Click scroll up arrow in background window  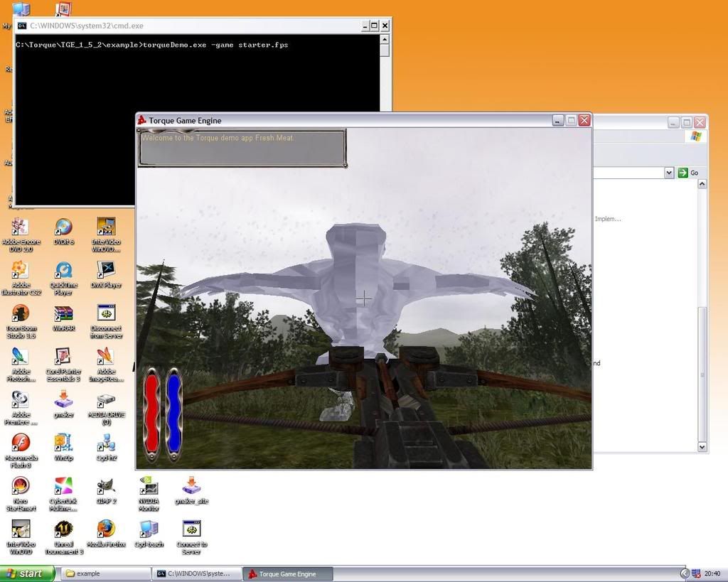(702, 184)
